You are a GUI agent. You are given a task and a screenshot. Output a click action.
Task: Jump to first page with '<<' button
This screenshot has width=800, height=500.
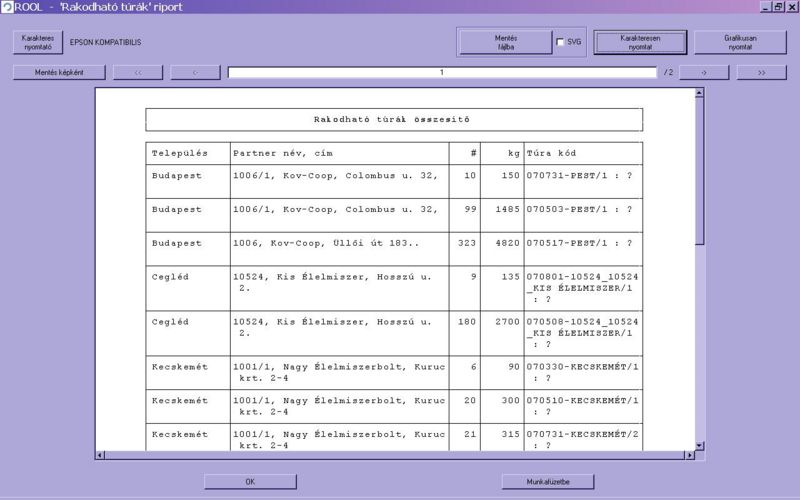138,72
